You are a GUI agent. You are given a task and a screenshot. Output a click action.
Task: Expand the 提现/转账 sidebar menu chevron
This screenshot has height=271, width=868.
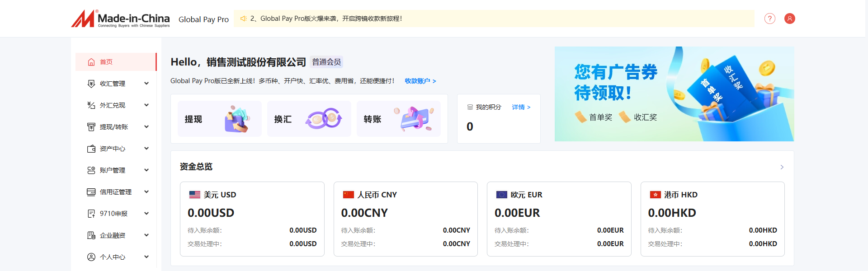click(x=146, y=127)
